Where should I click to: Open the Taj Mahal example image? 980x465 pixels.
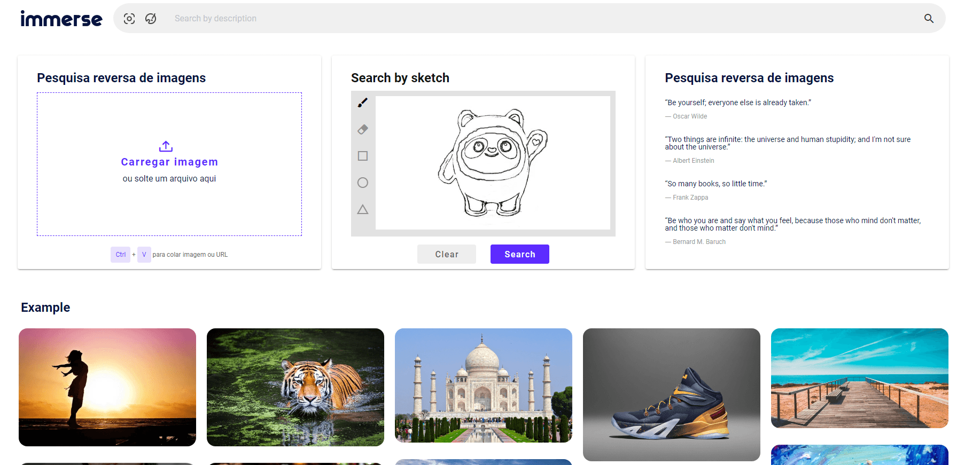[x=484, y=385]
